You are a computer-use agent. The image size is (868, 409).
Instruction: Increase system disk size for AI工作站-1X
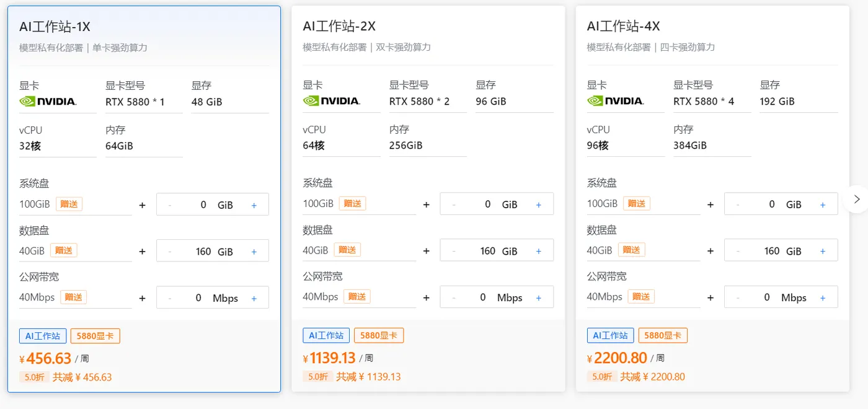click(254, 205)
